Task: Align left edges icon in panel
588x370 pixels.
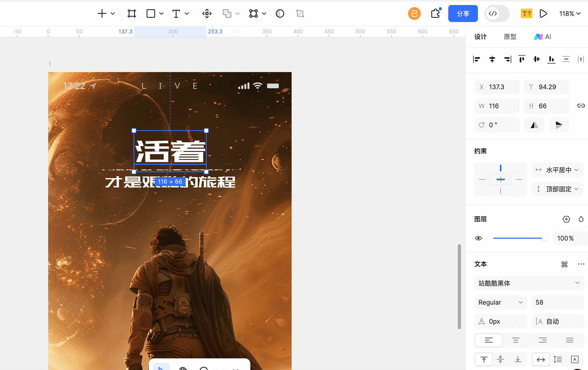Action: coord(477,59)
